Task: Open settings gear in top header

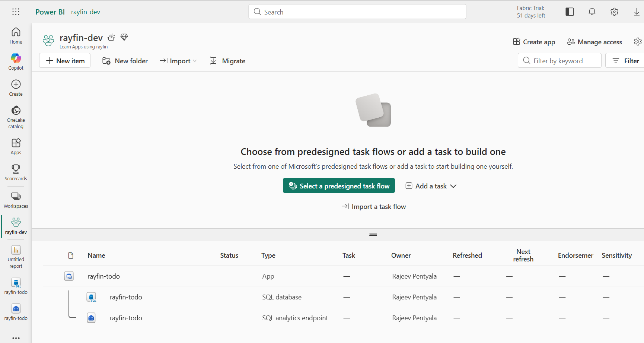Action: click(x=614, y=12)
